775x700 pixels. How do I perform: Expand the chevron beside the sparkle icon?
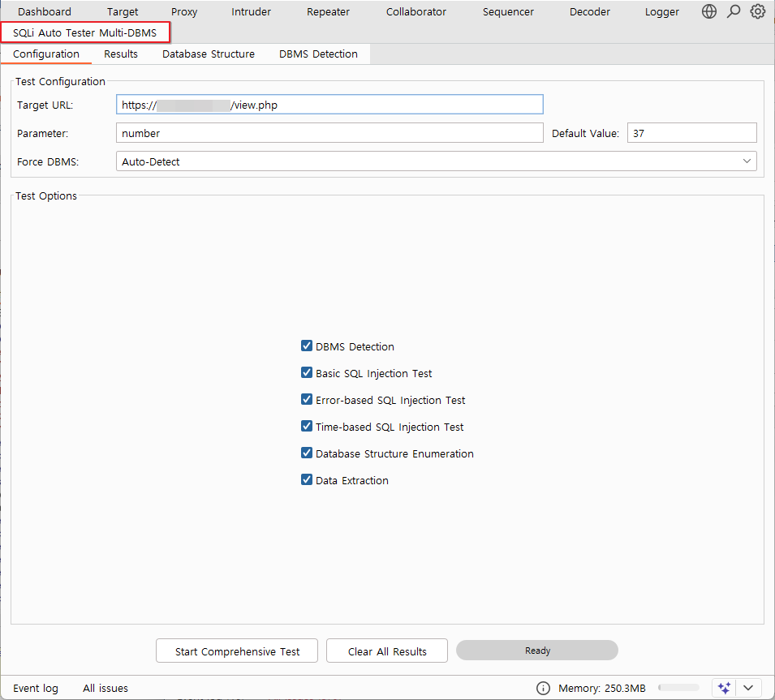point(748,688)
